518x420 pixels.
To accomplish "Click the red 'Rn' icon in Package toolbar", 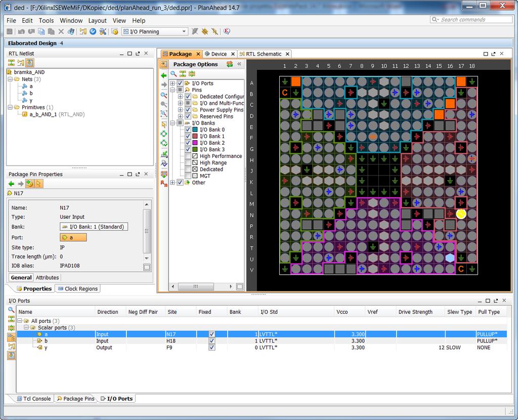I will tap(164, 183).
